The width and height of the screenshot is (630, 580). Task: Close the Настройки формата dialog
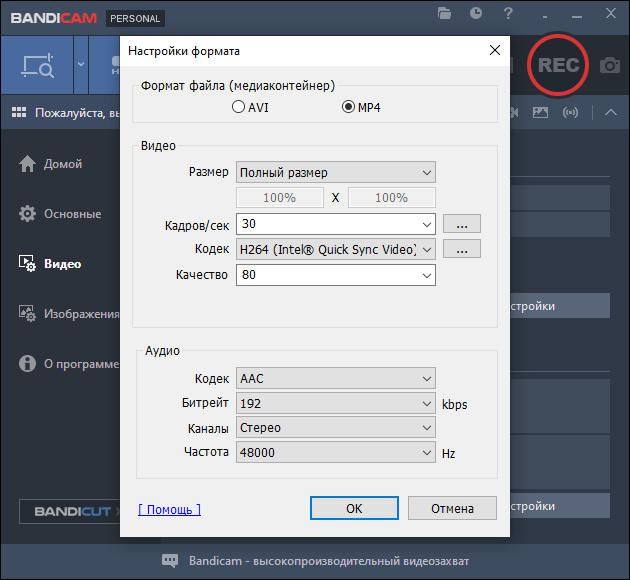point(495,50)
